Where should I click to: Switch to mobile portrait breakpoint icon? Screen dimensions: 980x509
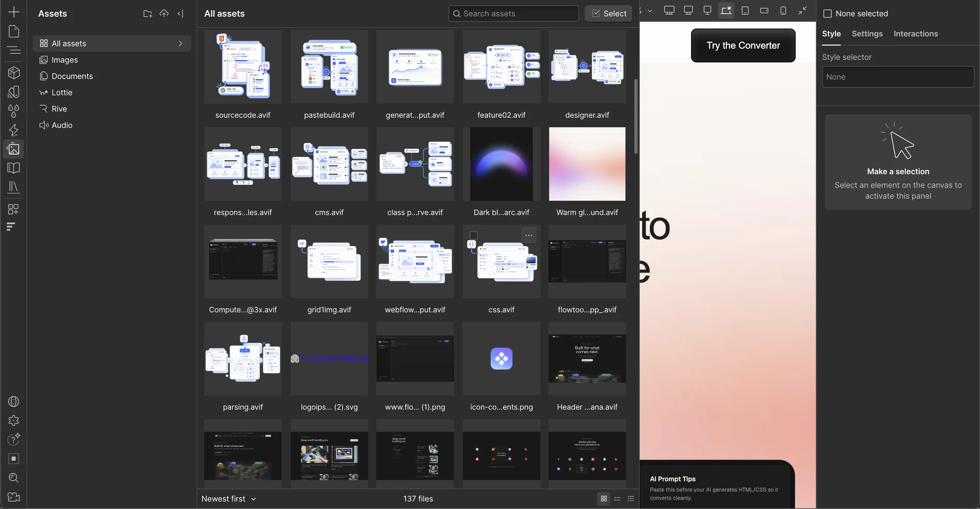(783, 10)
